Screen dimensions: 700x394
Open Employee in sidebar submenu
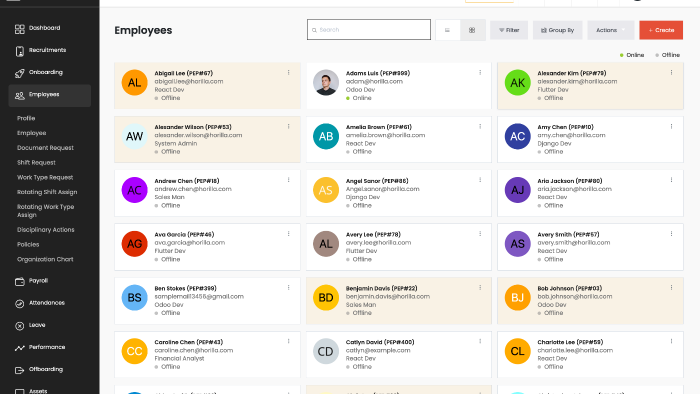pos(31,133)
